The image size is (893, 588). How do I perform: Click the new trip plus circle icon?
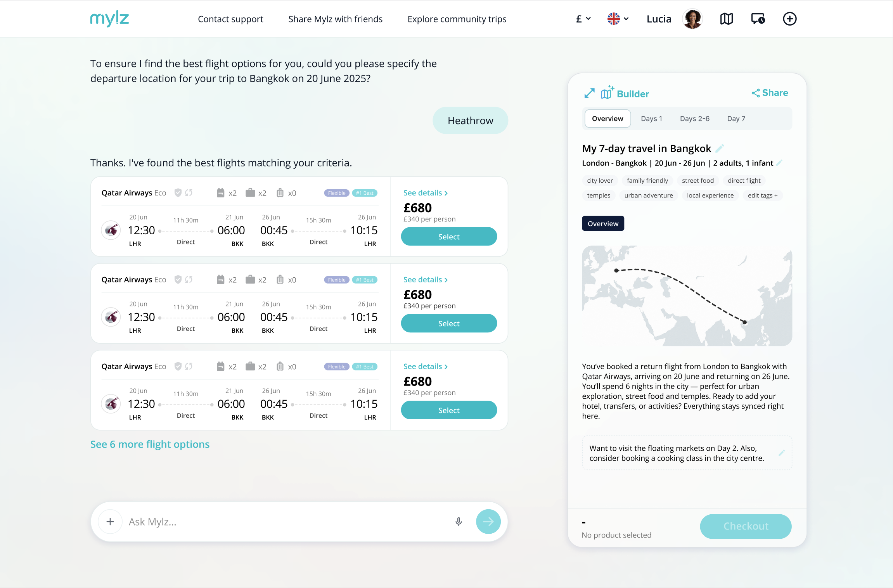point(789,19)
